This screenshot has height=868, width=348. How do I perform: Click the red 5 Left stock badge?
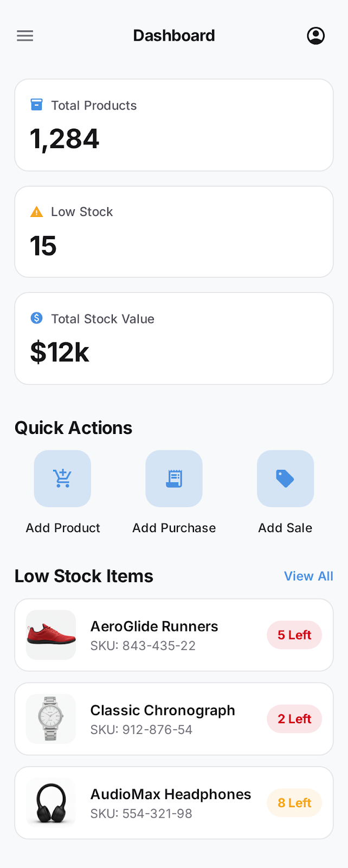tap(294, 635)
